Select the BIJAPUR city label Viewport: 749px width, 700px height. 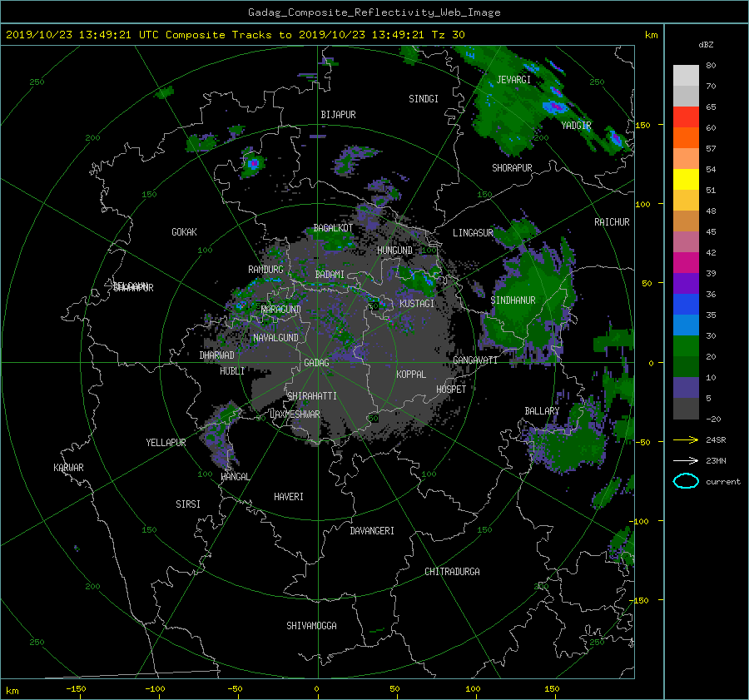tap(338, 115)
